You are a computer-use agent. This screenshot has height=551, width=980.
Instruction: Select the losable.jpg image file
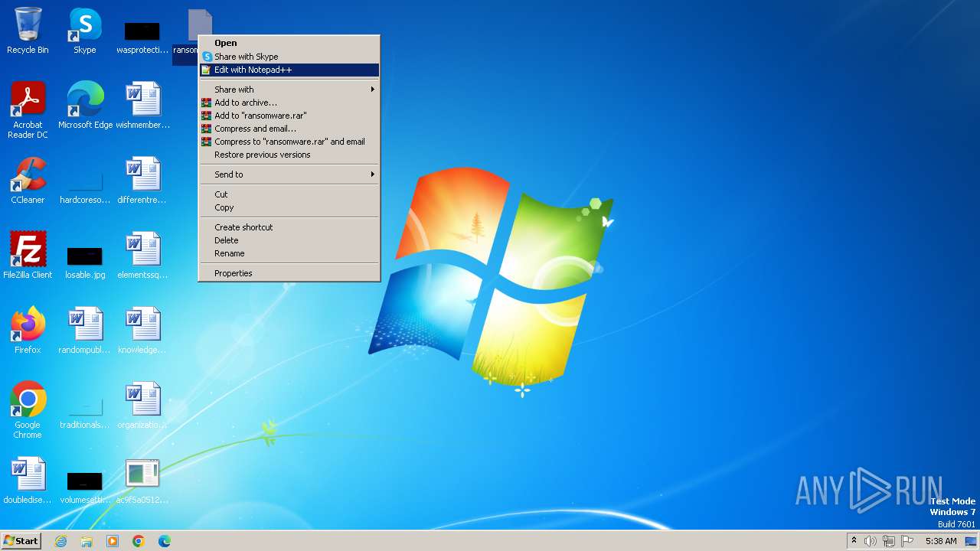(x=85, y=262)
